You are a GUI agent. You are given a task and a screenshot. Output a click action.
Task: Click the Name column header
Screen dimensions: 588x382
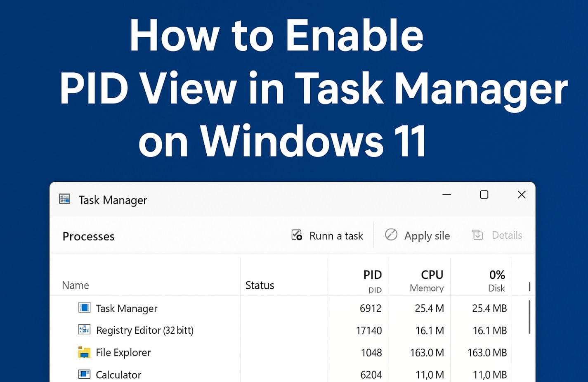[x=76, y=285]
